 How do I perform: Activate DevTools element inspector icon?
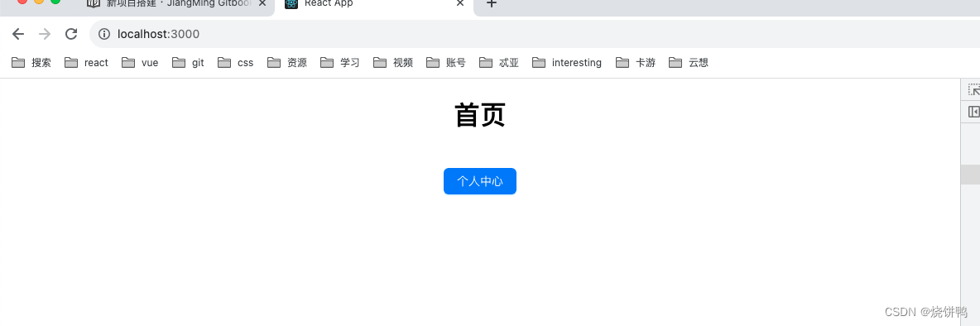pyautogui.click(x=973, y=90)
